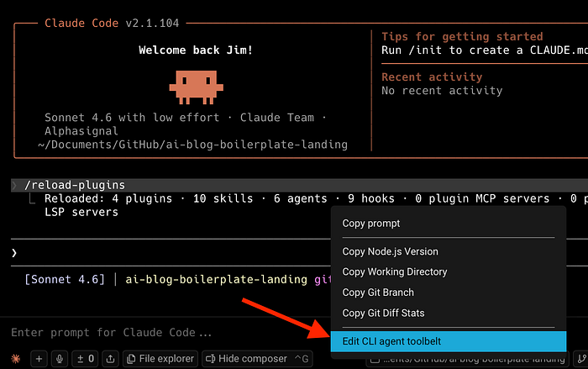
Task: Click ai-blog-boilerplate-landing in the status line
Action: (216, 280)
